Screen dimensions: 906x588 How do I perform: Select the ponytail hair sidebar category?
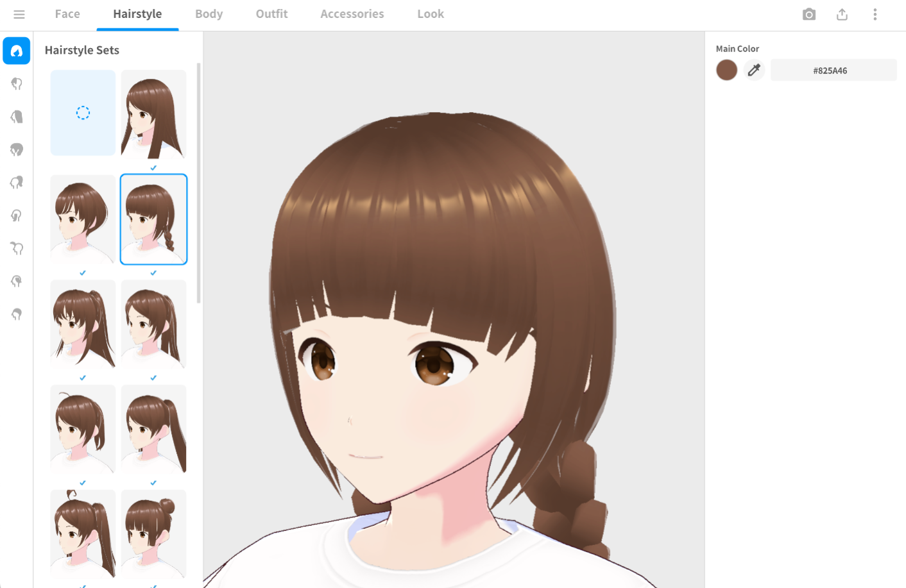(17, 183)
